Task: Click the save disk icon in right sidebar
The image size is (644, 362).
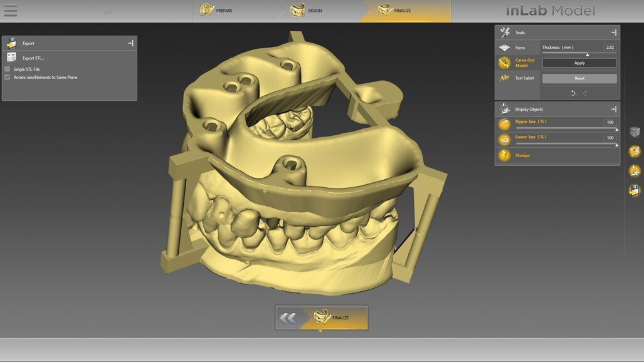Action: (633, 192)
